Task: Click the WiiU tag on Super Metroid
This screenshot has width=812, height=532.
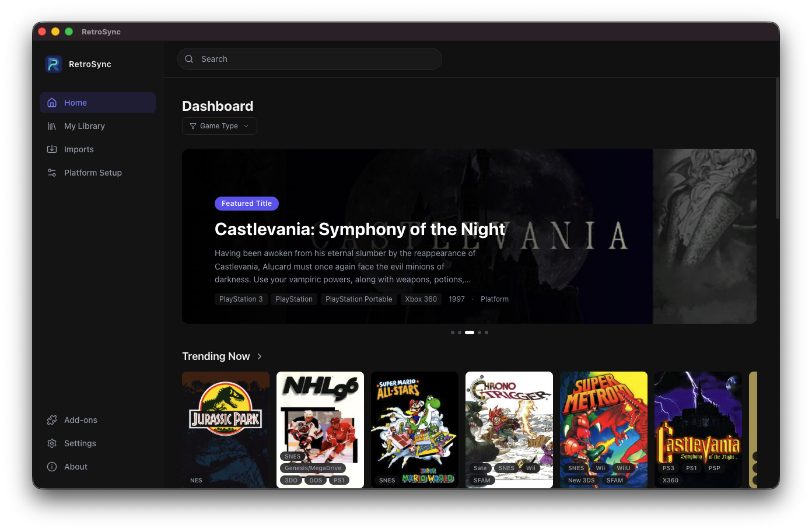Action: pyautogui.click(x=624, y=468)
